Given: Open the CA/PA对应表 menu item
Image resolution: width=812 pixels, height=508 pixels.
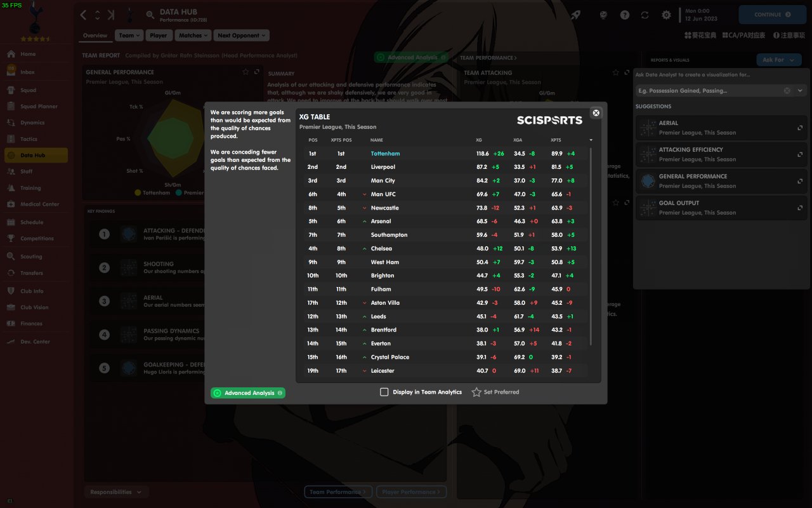Looking at the screenshot, I should tap(743, 36).
